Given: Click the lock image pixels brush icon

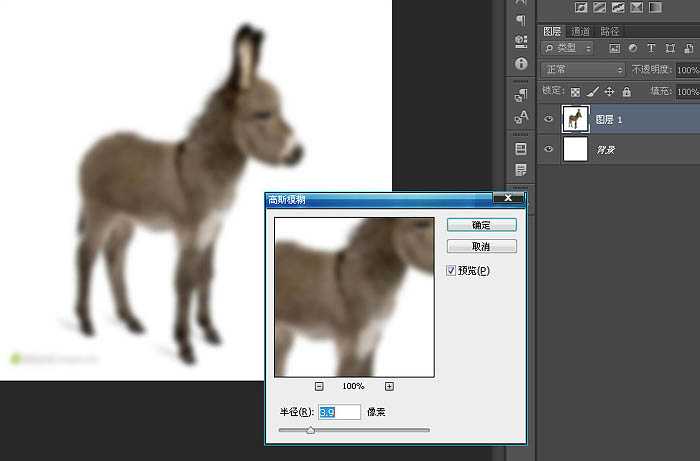Looking at the screenshot, I should point(592,91).
